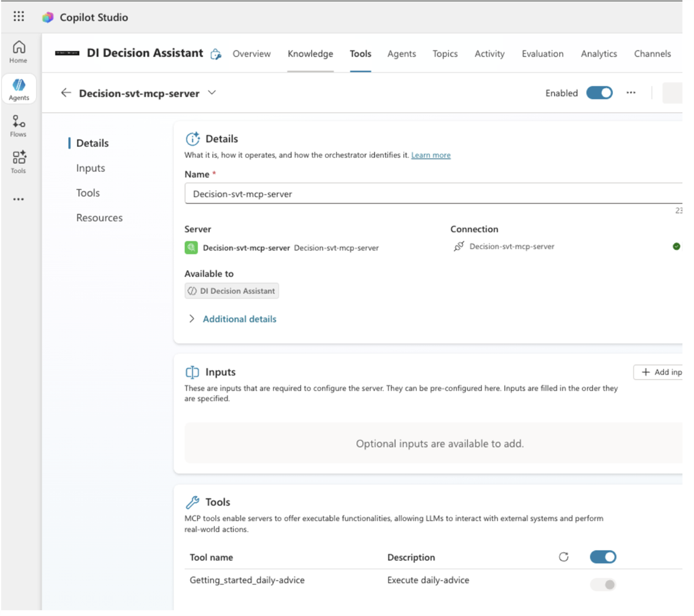
Task: Switch to the Knowledge tab
Action: tap(311, 54)
